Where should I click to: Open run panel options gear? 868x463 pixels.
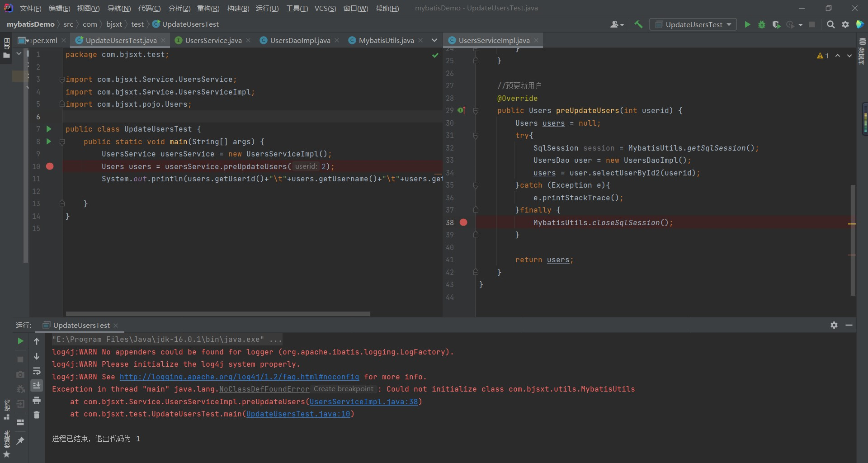click(834, 325)
